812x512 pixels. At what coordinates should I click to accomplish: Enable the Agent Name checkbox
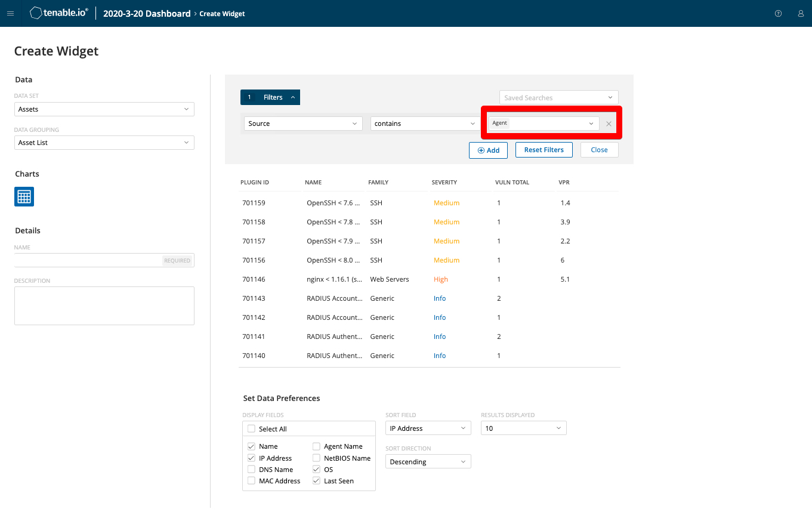(x=316, y=446)
